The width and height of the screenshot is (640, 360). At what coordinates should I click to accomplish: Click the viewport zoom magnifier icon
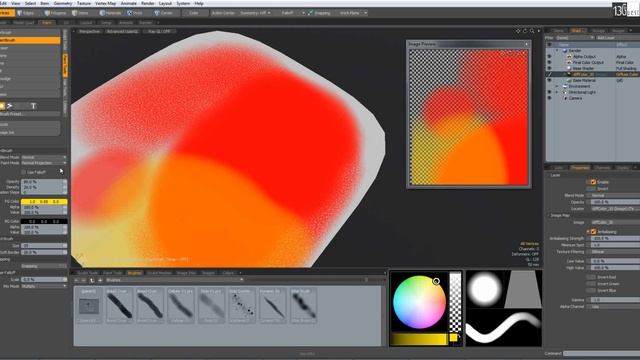coord(532,31)
